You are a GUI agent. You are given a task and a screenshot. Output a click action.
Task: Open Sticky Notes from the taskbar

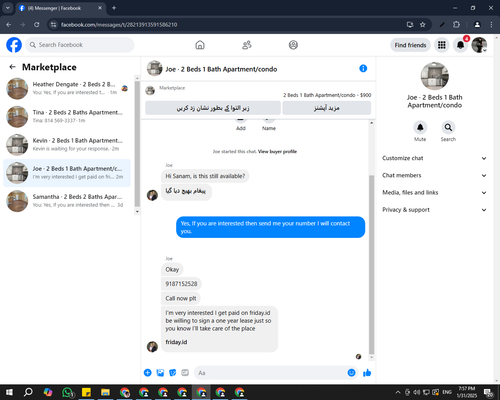[x=86, y=392]
